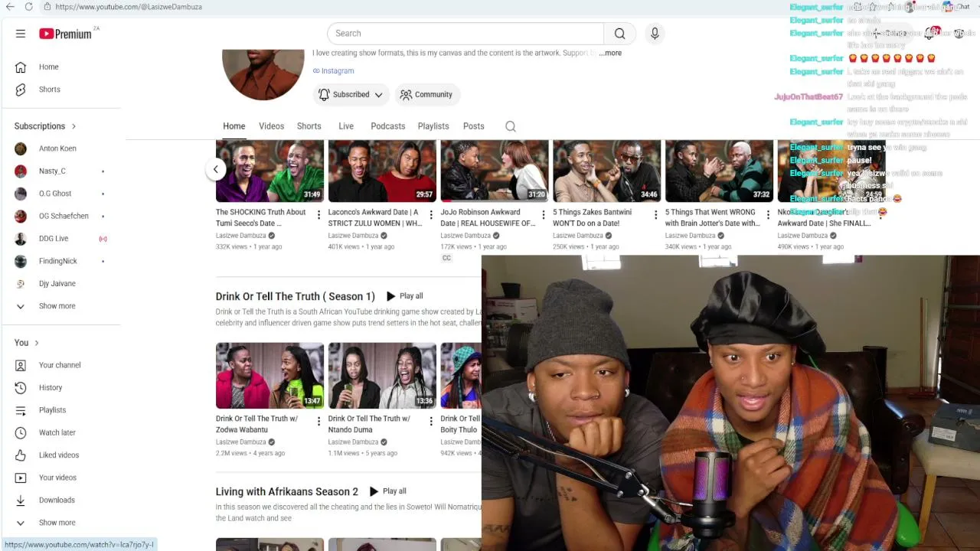Open the Subscribed notification dropdown
This screenshot has height=551, width=980.
pyautogui.click(x=351, y=95)
